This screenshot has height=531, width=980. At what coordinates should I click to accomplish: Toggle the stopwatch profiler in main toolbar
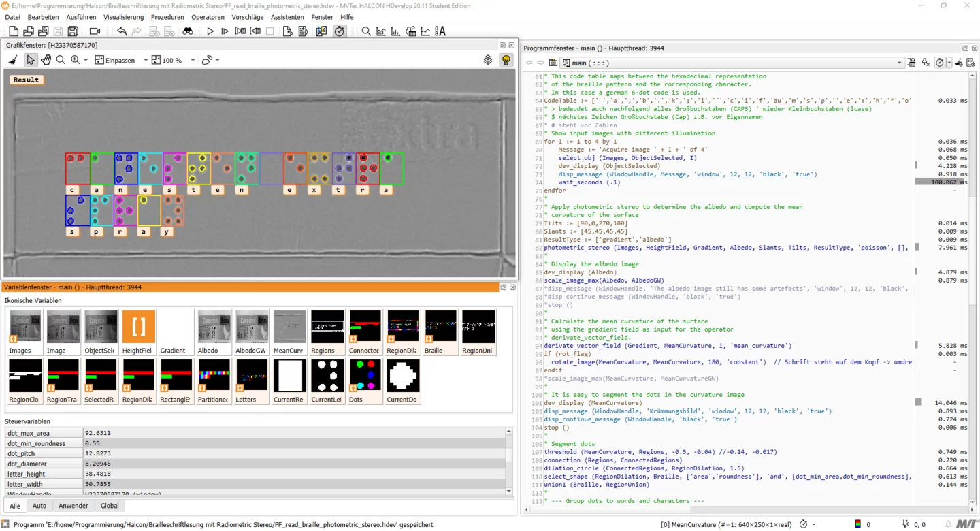[x=340, y=31]
